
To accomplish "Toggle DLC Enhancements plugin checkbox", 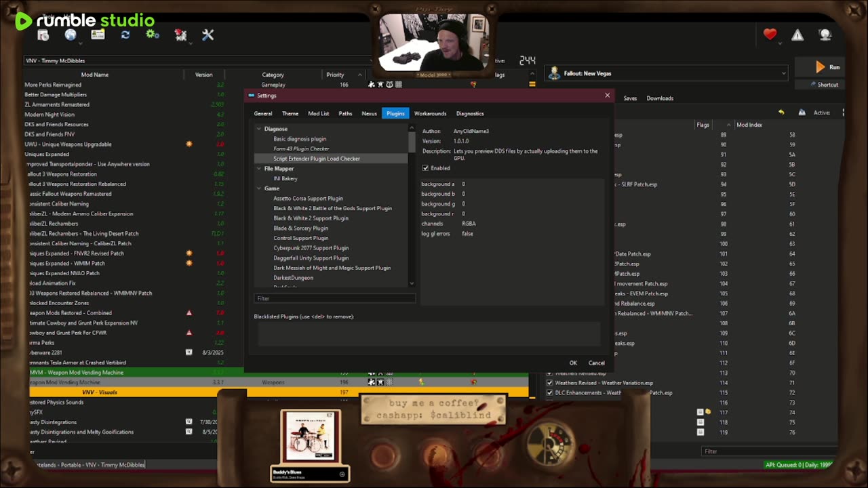I will 549,392.
